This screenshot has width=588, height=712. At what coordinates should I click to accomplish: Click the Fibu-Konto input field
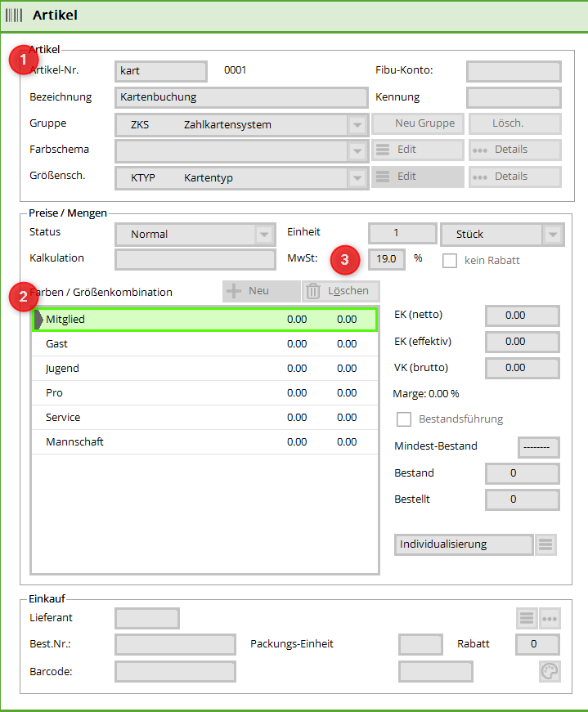514,71
